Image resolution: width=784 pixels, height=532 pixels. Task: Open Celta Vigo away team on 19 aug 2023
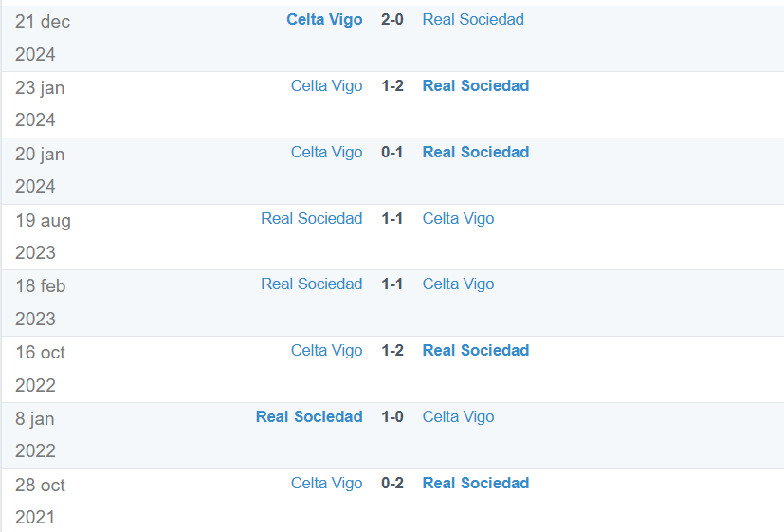click(x=458, y=219)
